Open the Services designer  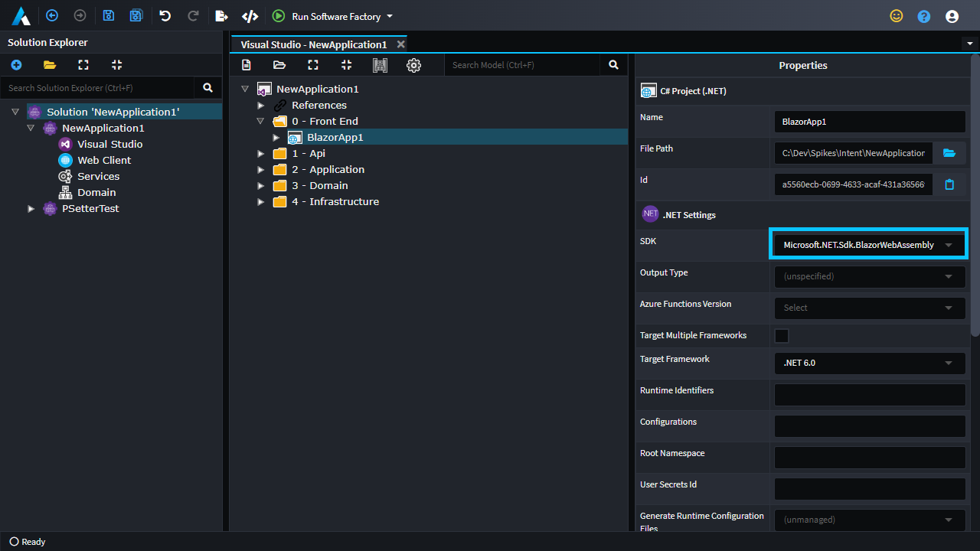(98, 176)
